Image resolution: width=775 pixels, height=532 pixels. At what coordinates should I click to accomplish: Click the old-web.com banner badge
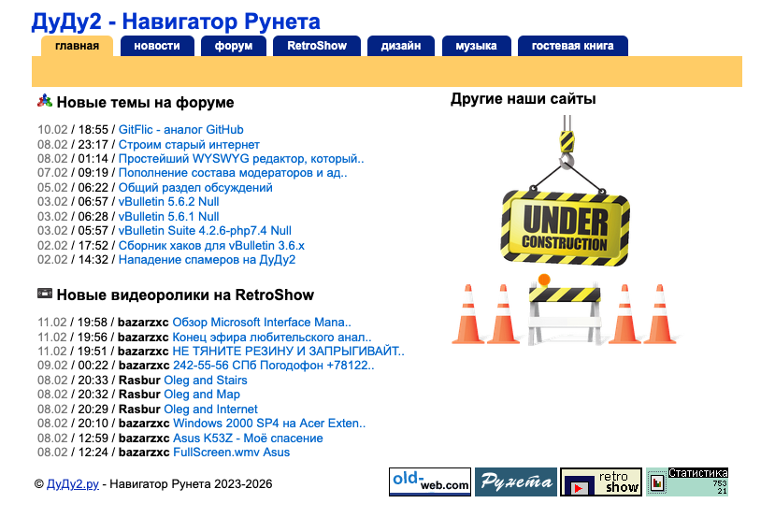(x=430, y=482)
